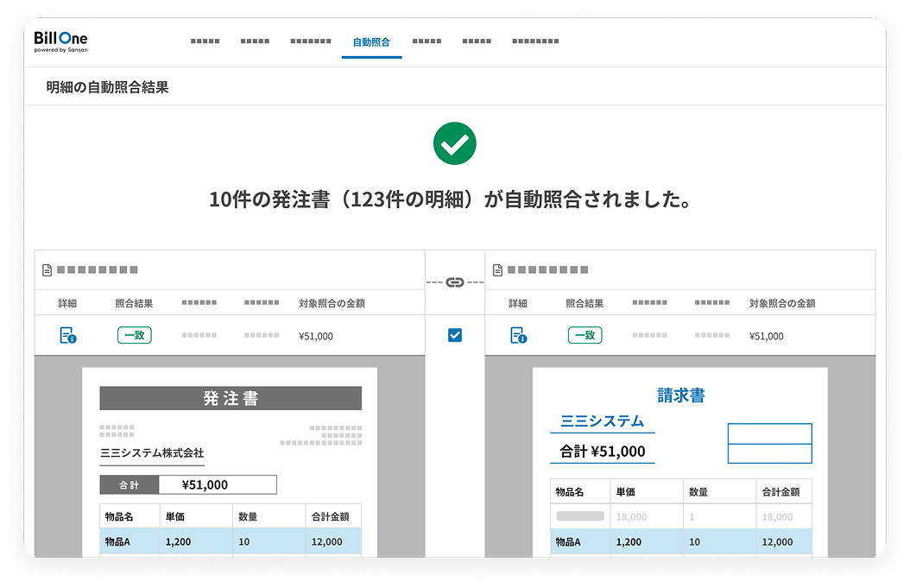Click the right 照合結果 column header

click(x=585, y=304)
